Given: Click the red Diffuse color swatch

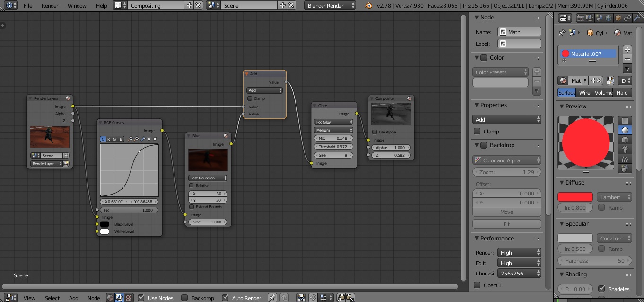Looking at the screenshot, I should [575, 196].
